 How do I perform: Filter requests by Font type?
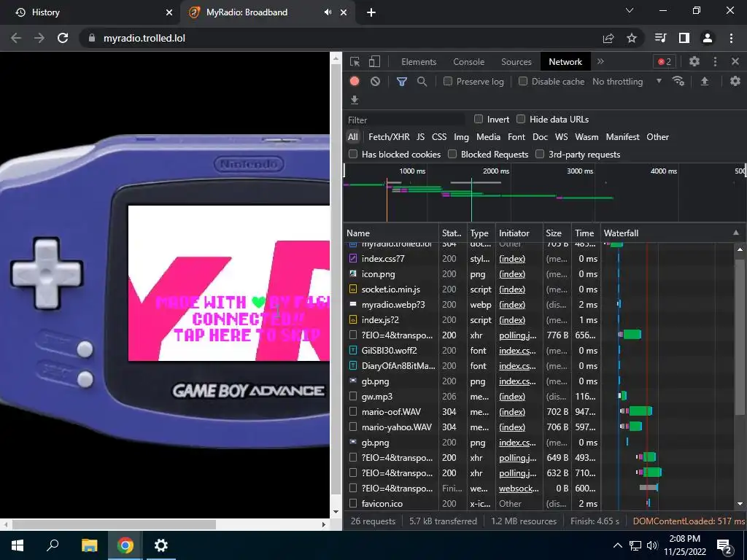(x=516, y=137)
